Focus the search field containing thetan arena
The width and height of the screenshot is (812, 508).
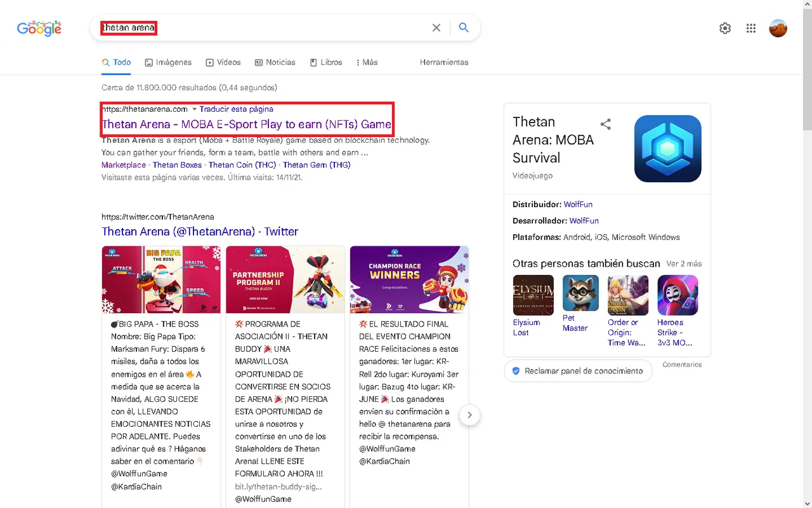[x=263, y=28]
